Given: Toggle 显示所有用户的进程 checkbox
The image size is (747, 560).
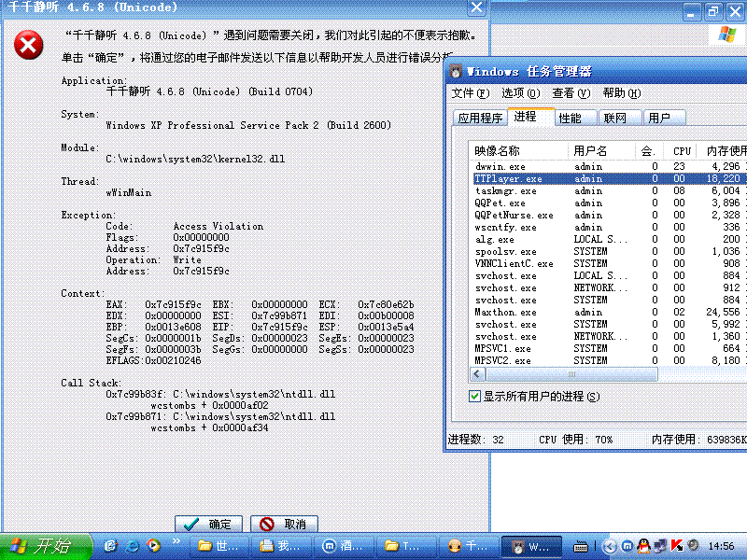Looking at the screenshot, I should 474,396.
